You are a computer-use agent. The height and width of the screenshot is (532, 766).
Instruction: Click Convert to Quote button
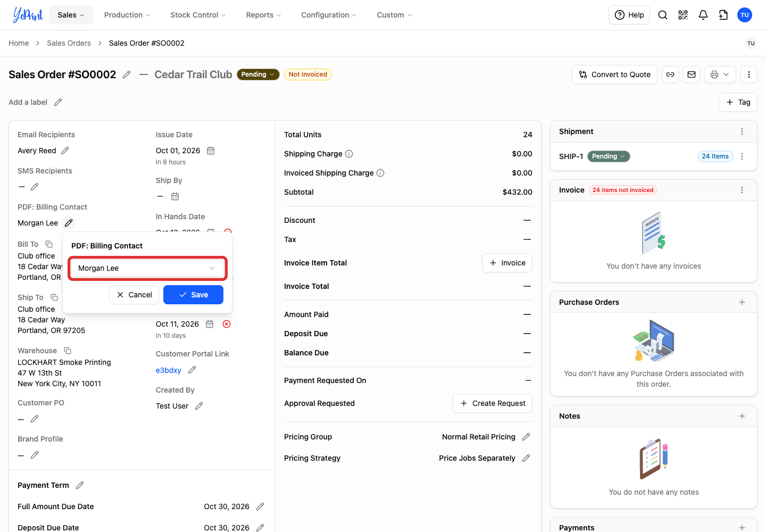pos(615,74)
